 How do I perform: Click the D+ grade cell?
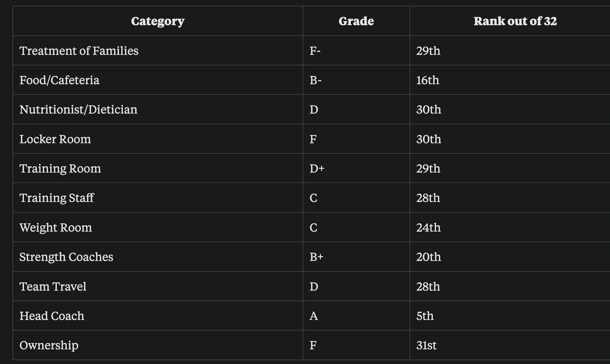[x=317, y=168]
